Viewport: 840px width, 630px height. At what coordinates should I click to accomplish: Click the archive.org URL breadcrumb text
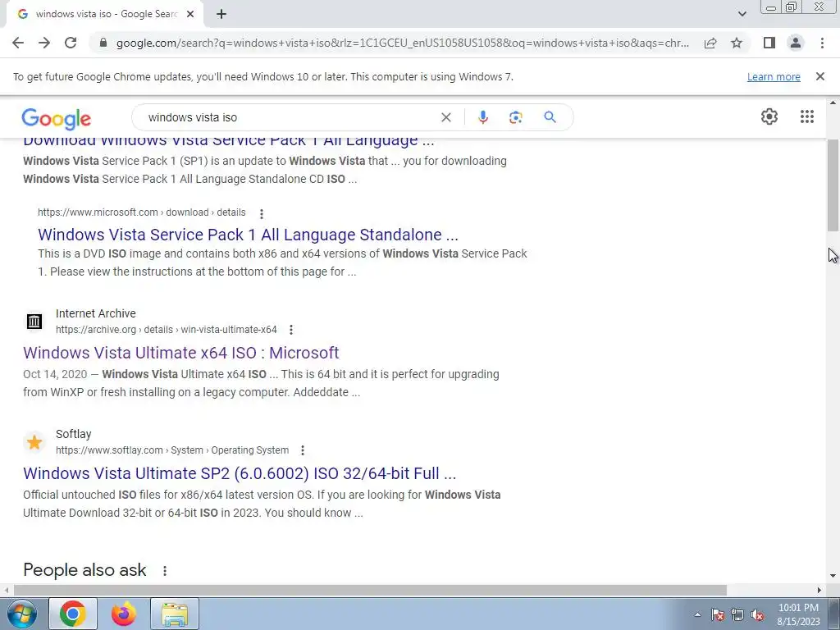click(x=166, y=330)
